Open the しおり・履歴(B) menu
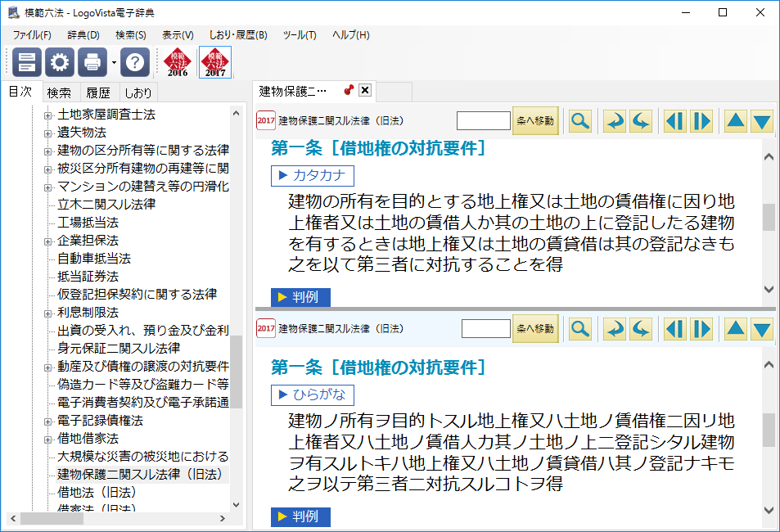 coord(238,35)
